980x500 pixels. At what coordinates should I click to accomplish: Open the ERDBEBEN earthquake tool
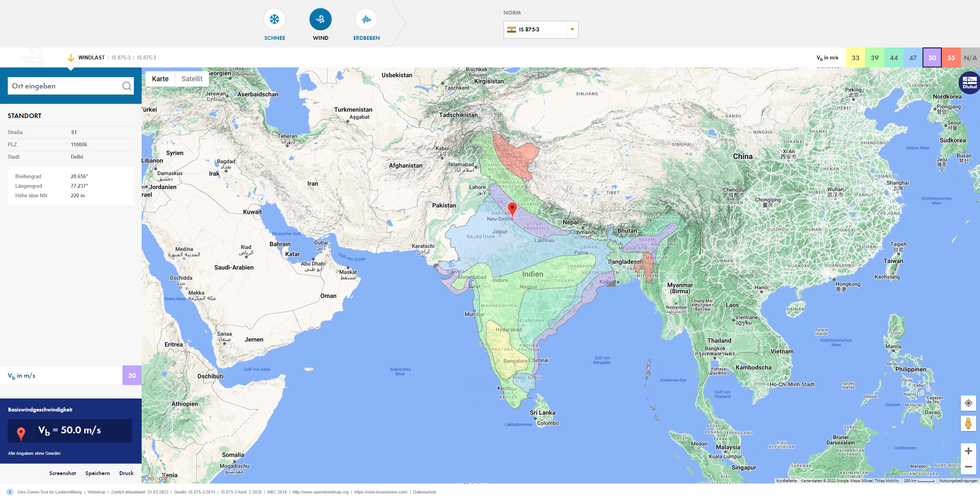(366, 18)
